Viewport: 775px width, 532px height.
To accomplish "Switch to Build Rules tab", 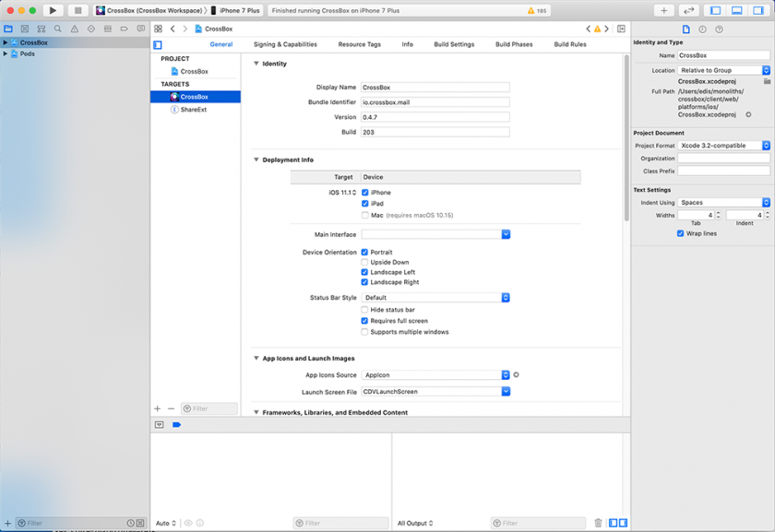I will point(570,44).
